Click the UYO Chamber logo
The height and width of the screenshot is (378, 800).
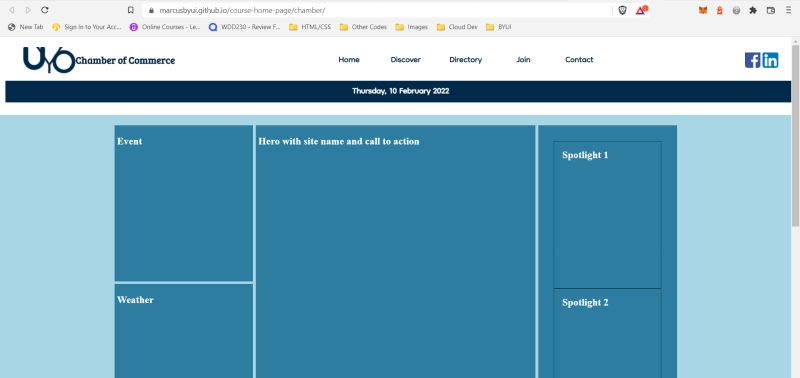tap(49, 60)
